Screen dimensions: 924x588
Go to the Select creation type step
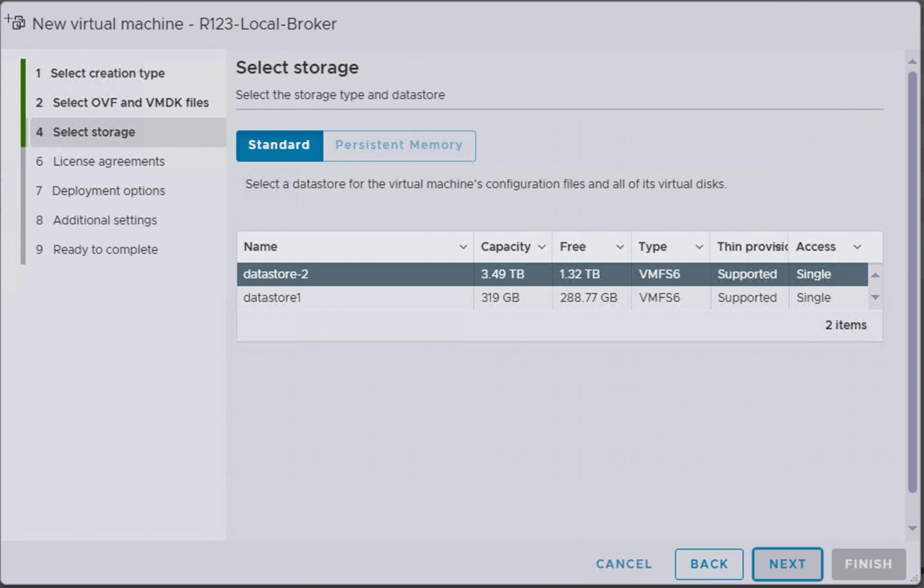tap(108, 73)
